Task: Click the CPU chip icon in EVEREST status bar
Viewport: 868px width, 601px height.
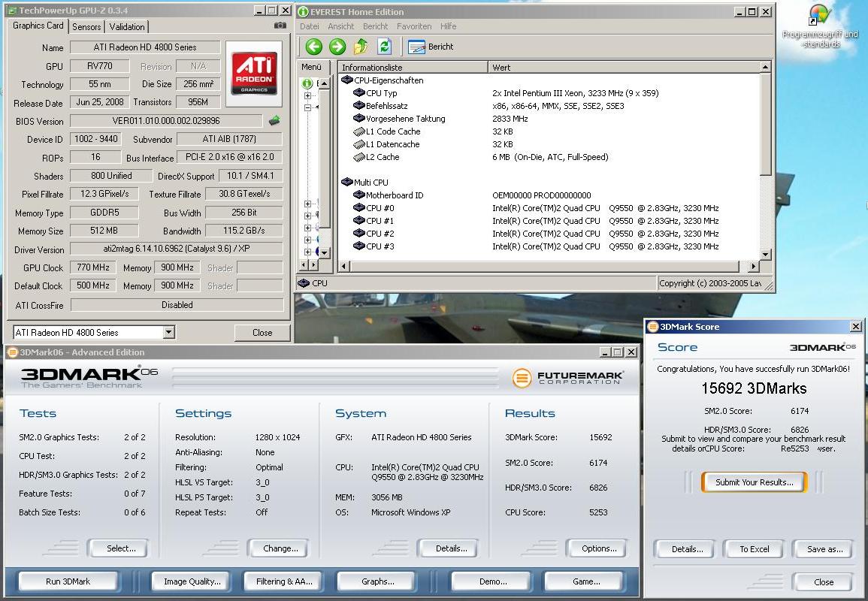Action: 304,282
